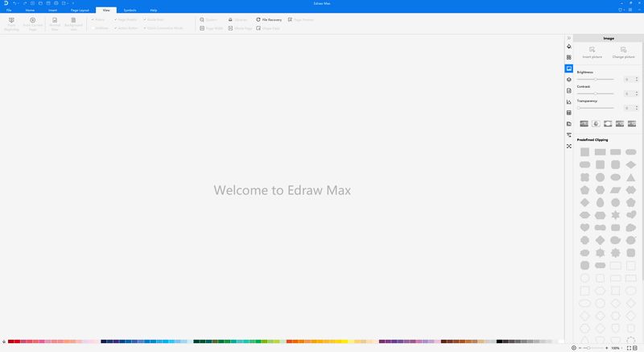Open the Page settings sidebar icon
This screenshot has width=644, height=352.
pos(569,91)
